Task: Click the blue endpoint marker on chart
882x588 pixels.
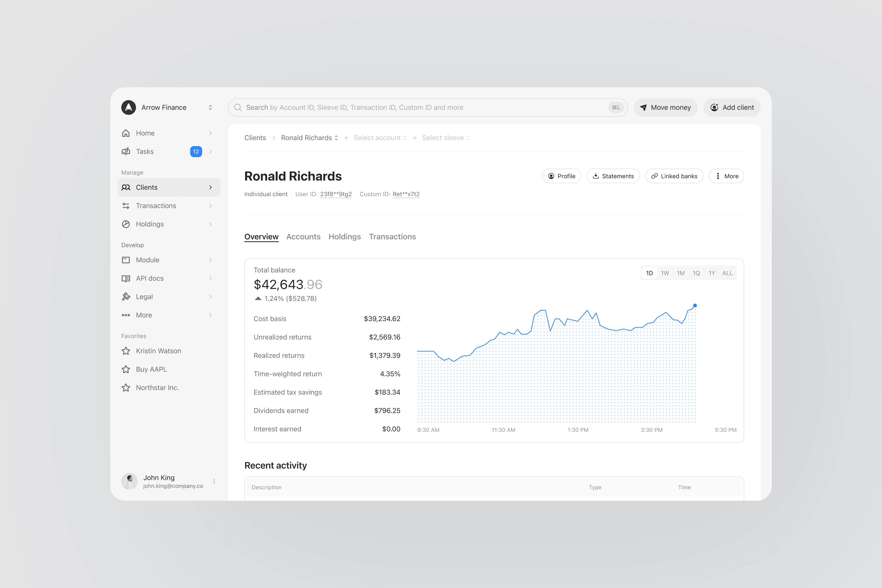Action: tap(695, 306)
